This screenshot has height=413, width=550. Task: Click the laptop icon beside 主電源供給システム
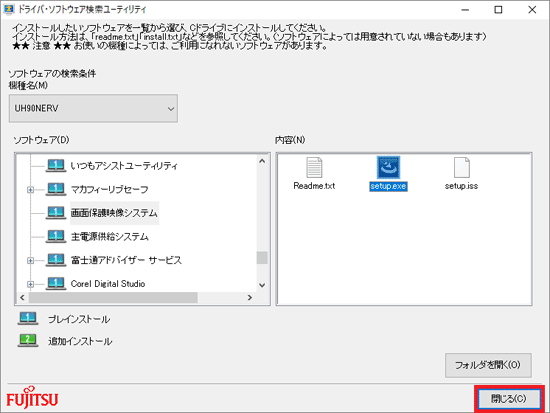(x=56, y=236)
